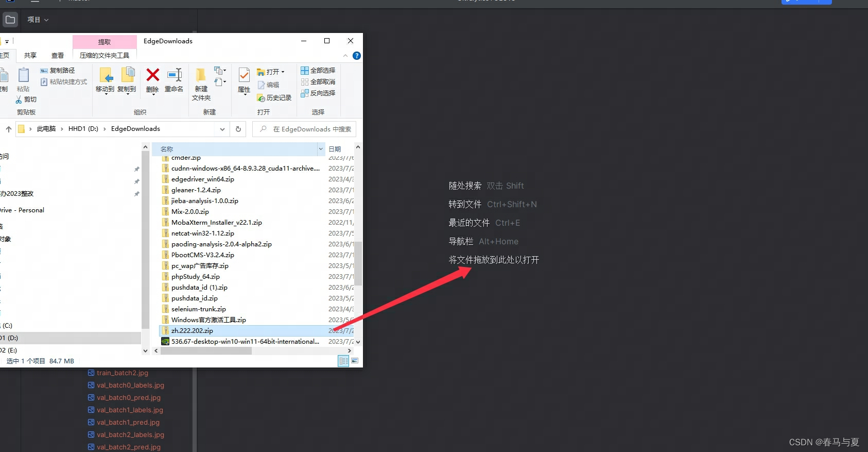
Task: Open the New item dropdown icon
Action: click(x=220, y=71)
